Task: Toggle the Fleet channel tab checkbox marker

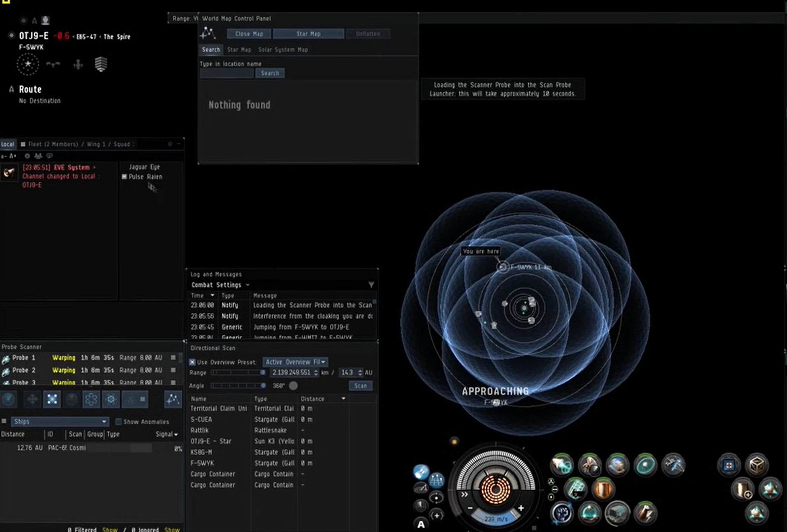Action: (23, 144)
